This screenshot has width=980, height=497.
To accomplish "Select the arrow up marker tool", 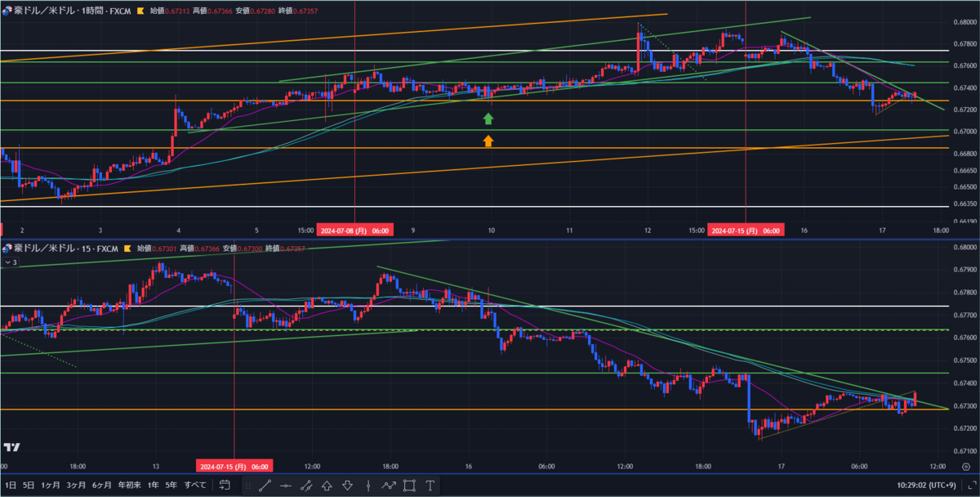I will tap(327, 486).
